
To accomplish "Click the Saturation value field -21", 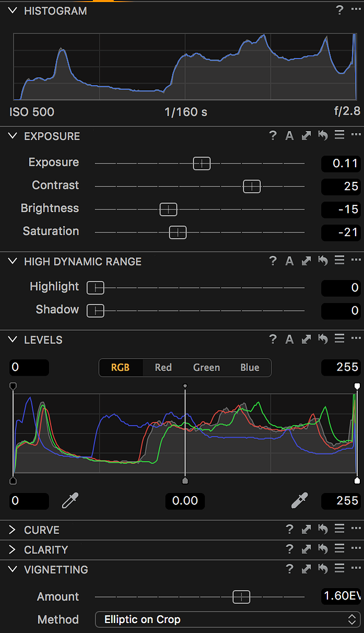I will [340, 232].
